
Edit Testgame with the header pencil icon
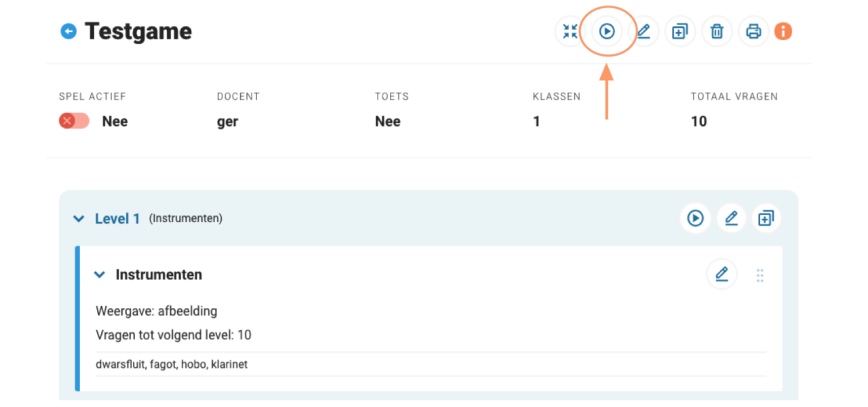coord(644,31)
